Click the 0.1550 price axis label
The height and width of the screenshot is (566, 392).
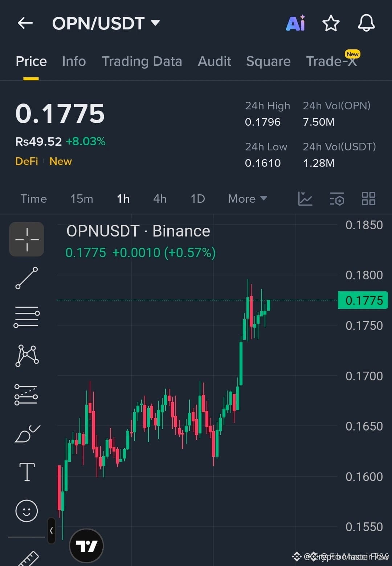(364, 527)
